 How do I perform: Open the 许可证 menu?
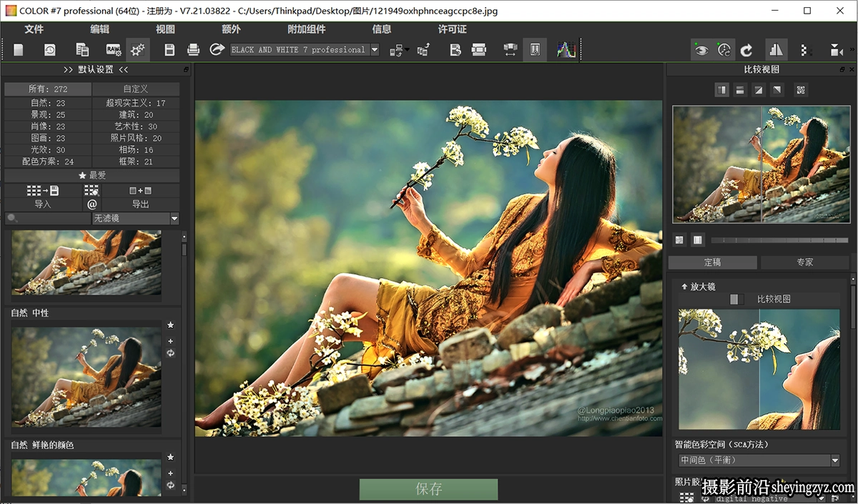tap(452, 29)
